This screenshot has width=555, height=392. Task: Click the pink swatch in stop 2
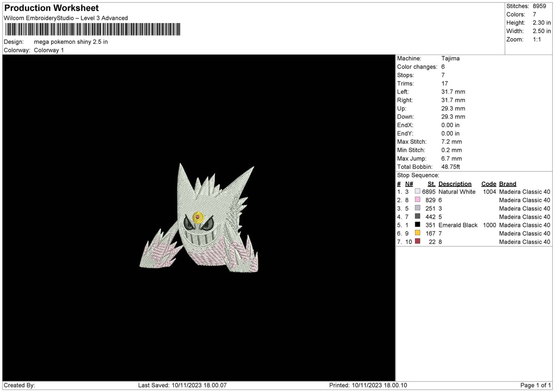point(418,200)
